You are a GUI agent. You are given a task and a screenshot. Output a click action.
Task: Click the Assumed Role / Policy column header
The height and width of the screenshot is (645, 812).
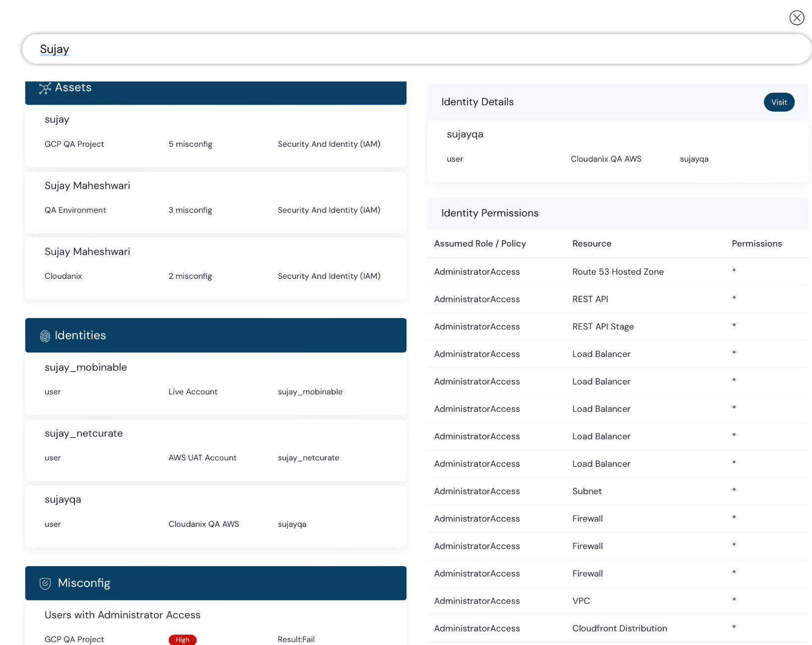[479, 244]
